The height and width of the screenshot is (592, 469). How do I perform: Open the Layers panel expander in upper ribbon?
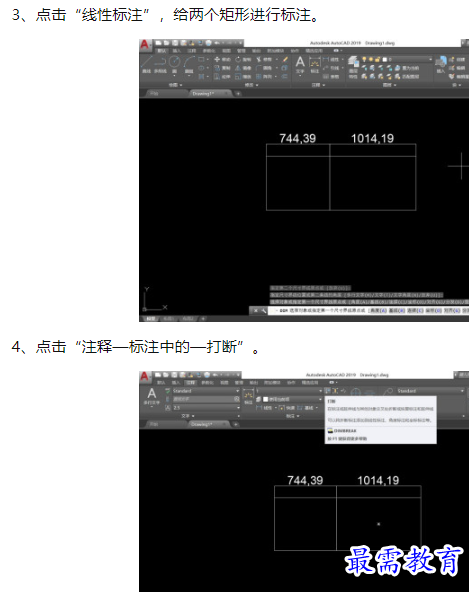click(x=389, y=85)
